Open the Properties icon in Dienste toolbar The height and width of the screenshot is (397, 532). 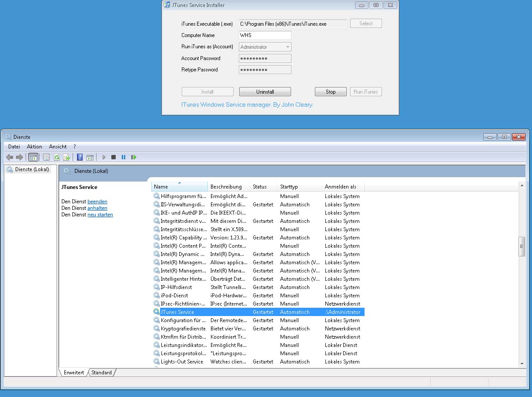point(46,157)
